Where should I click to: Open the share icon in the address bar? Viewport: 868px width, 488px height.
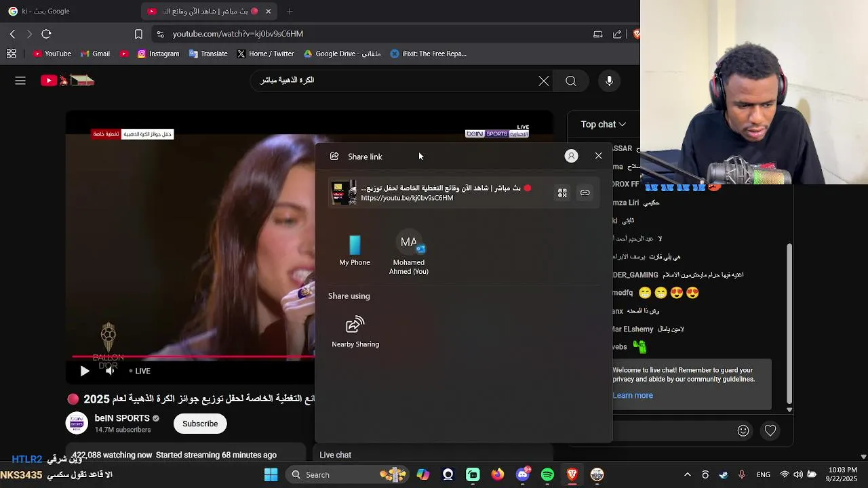pos(617,34)
